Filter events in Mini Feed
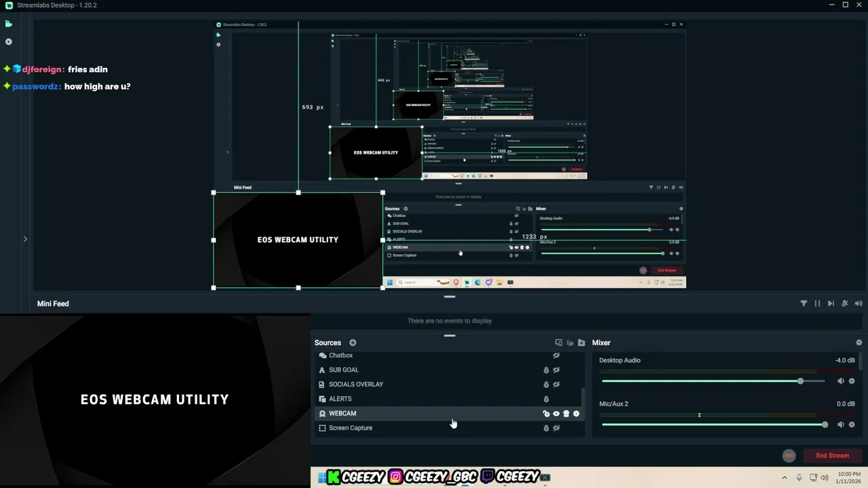Viewport: 868px width, 488px height. [x=804, y=304]
